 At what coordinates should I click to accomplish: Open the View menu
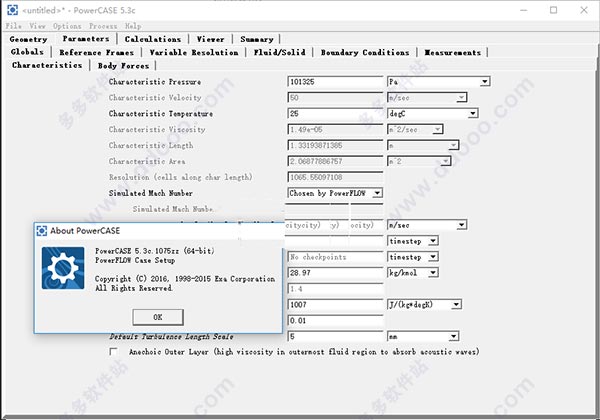(x=38, y=26)
